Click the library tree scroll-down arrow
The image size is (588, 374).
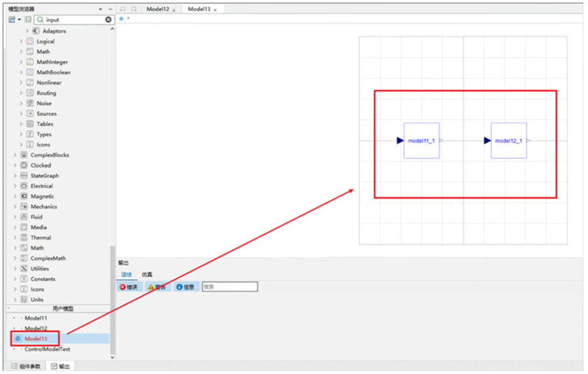point(112,357)
